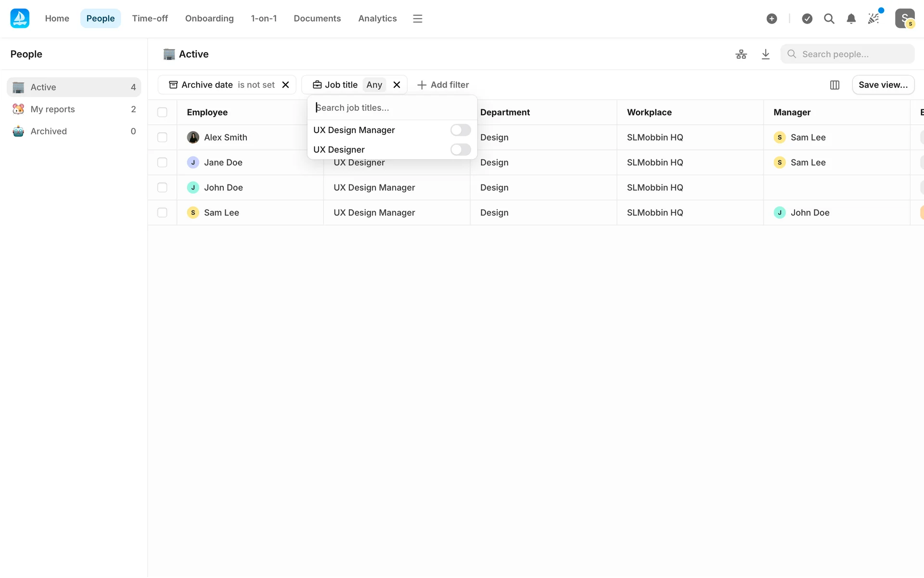Click the plus create icon in top bar
This screenshot has width=924, height=578.
[771, 19]
